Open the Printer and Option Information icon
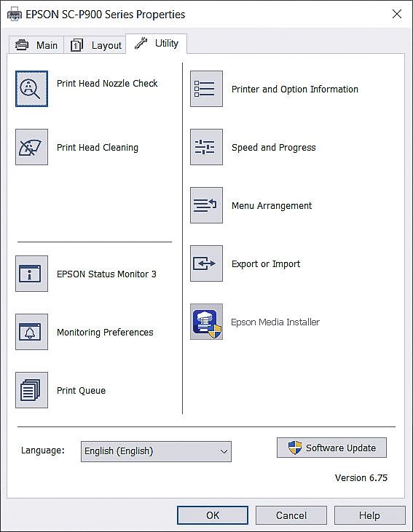 (207, 89)
